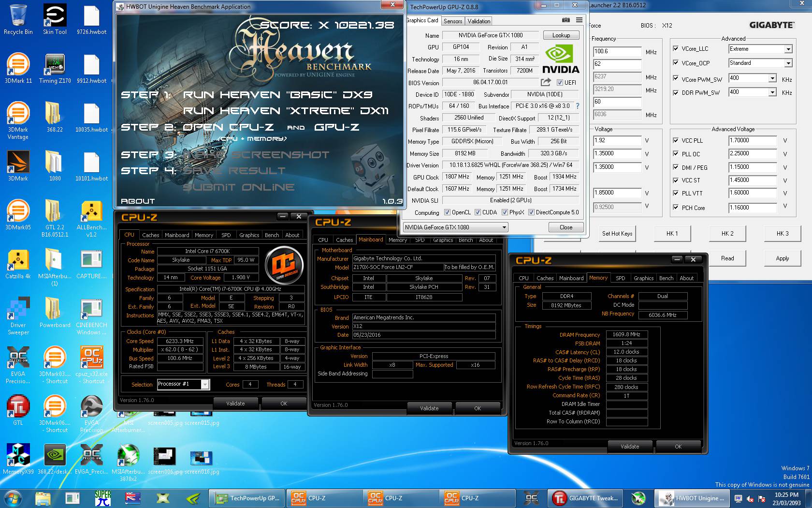
Task: Open the SPD tab in CPU-Z Memory window
Action: pyautogui.click(x=620, y=278)
